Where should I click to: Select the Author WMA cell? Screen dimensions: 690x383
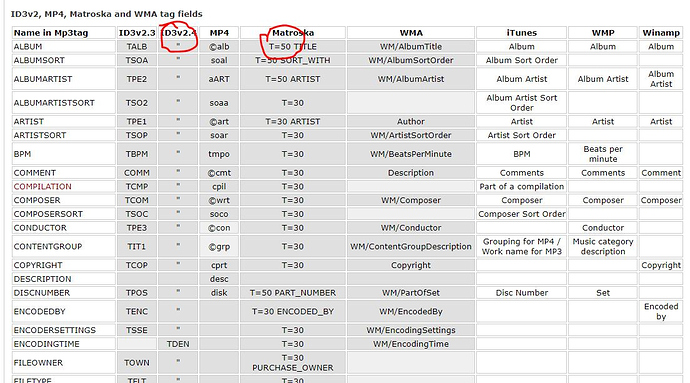411,122
